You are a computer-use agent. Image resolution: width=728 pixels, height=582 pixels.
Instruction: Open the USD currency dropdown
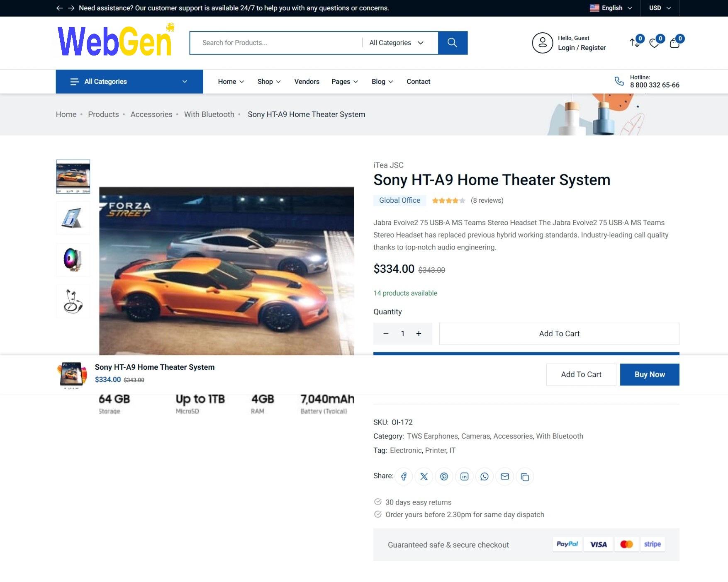660,8
